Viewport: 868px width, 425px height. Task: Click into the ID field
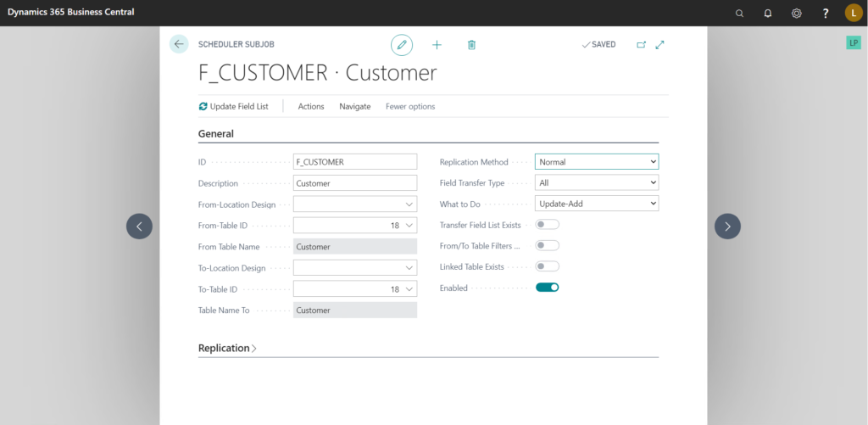tap(355, 162)
